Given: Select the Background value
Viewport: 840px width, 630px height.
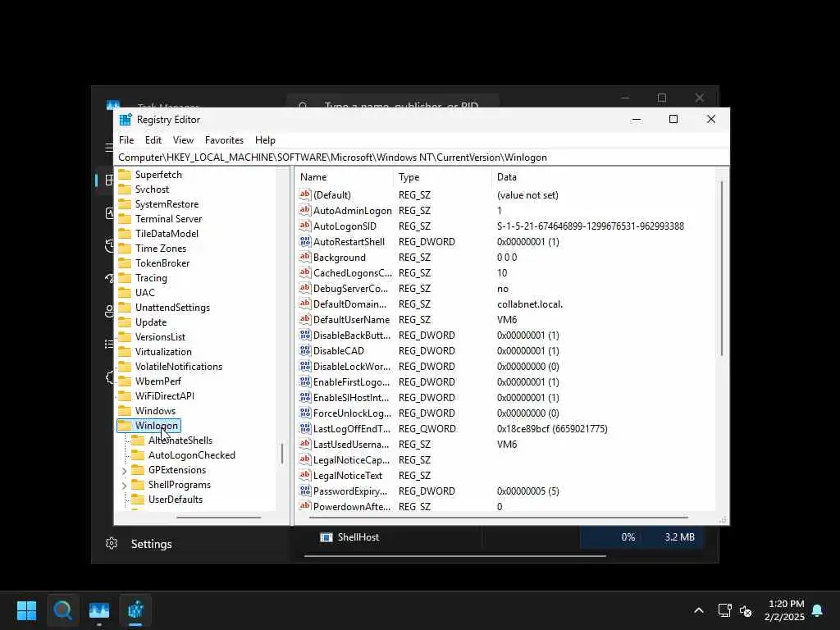Looking at the screenshot, I should tap(339, 257).
